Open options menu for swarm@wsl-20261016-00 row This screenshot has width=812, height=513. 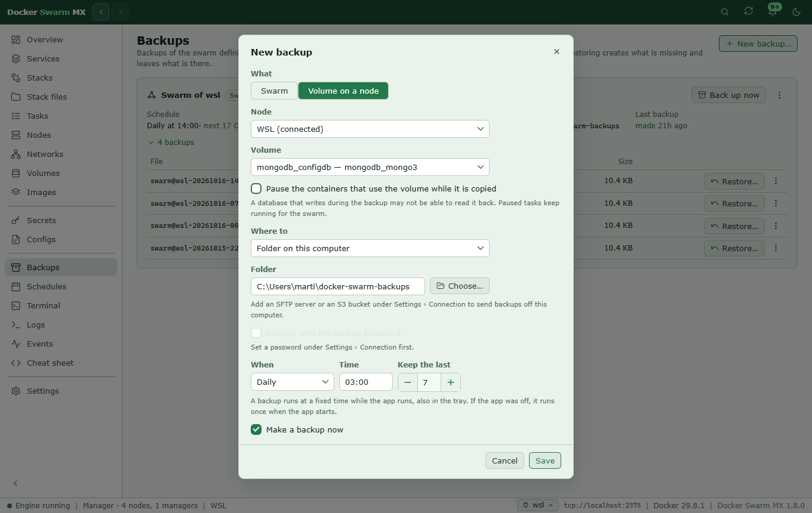[776, 226]
